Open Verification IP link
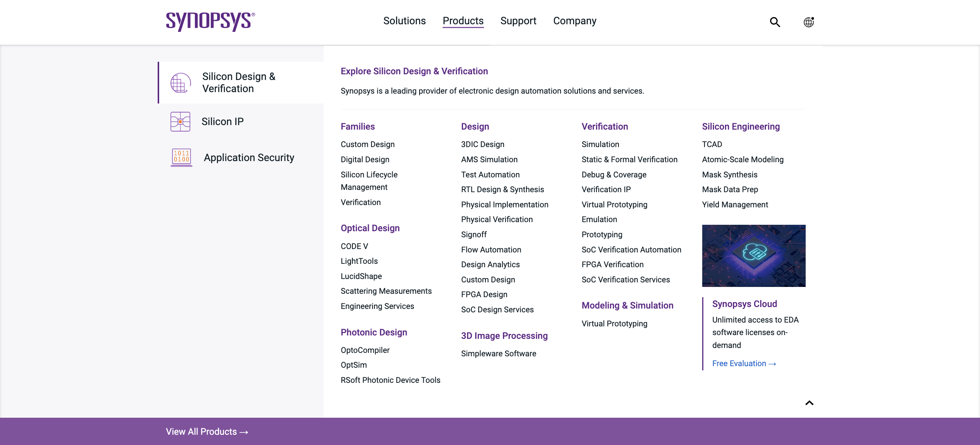980x445 pixels. pyautogui.click(x=606, y=189)
